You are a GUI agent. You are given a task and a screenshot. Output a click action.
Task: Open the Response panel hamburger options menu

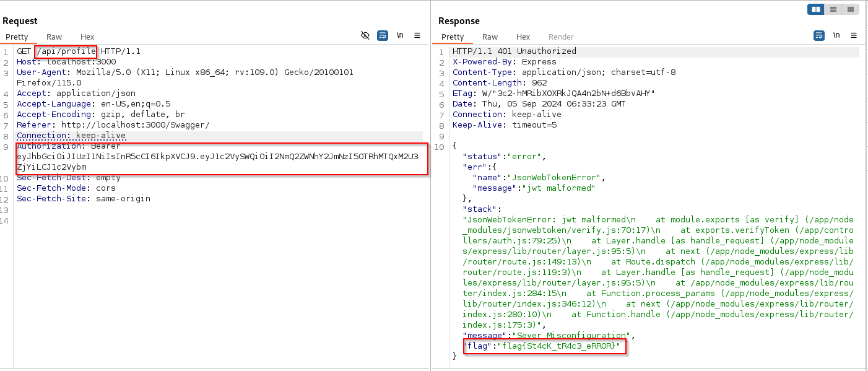pyautogui.click(x=854, y=35)
